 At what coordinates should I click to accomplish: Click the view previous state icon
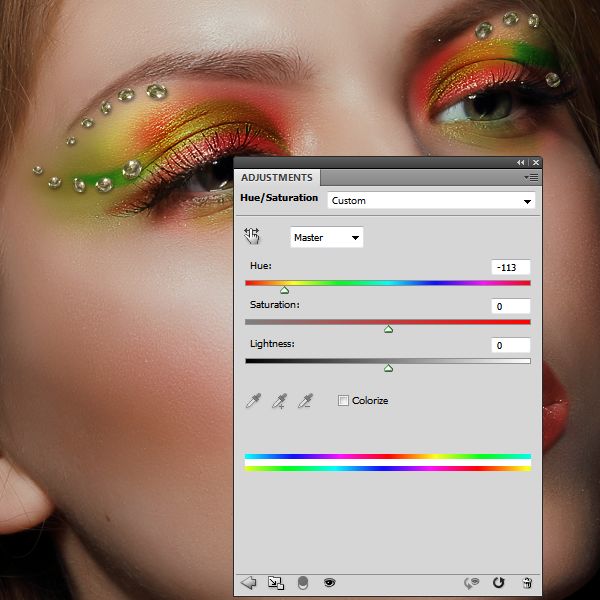point(470,582)
